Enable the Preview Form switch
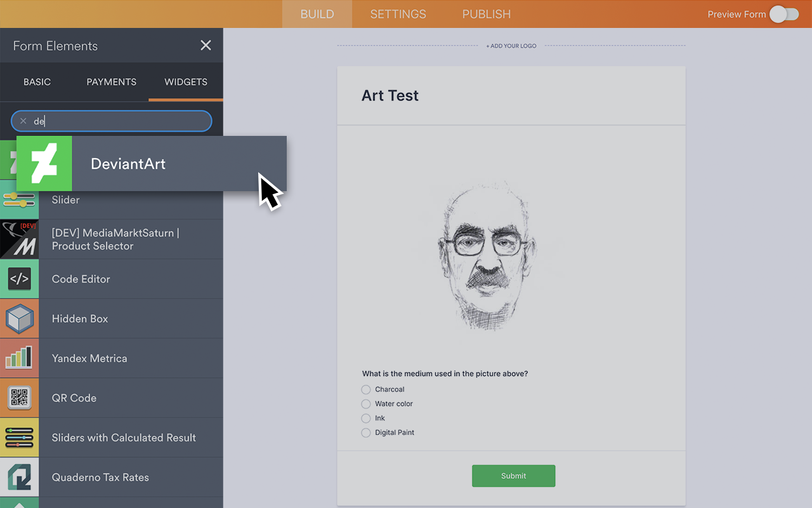 click(783, 14)
